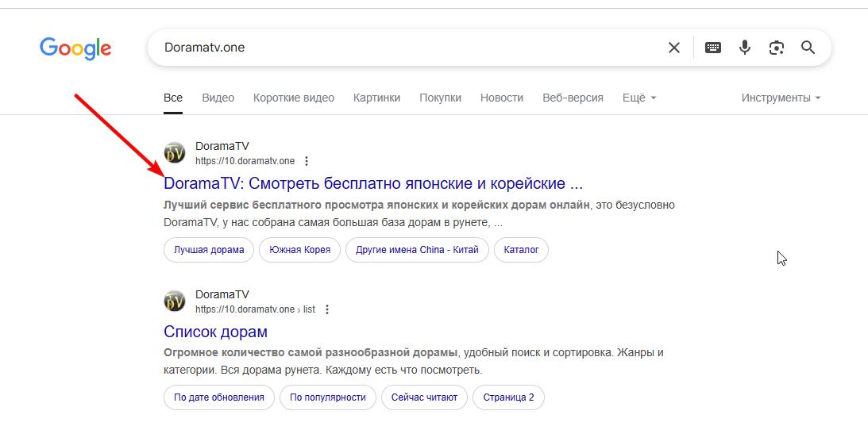Switch to the Картинки tab

point(376,98)
